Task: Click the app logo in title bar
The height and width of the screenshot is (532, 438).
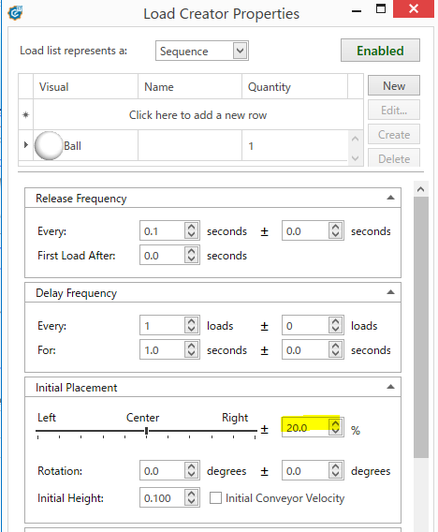Action: 15,13
